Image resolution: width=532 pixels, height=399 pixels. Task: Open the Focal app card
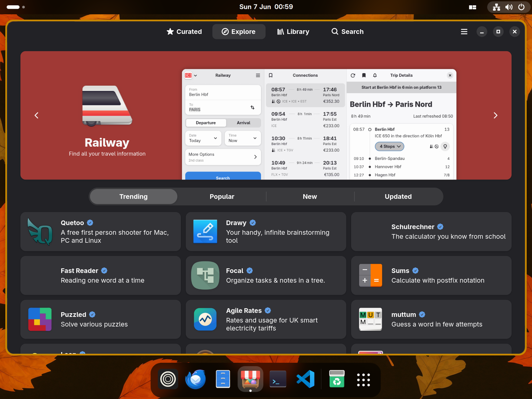point(266,275)
